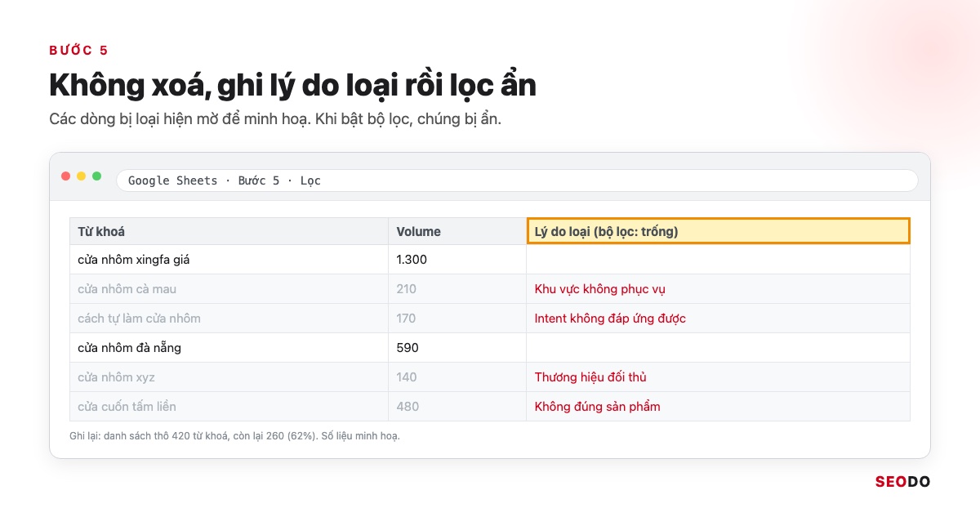
Task: Select the volume cell 170
Action: pos(457,319)
